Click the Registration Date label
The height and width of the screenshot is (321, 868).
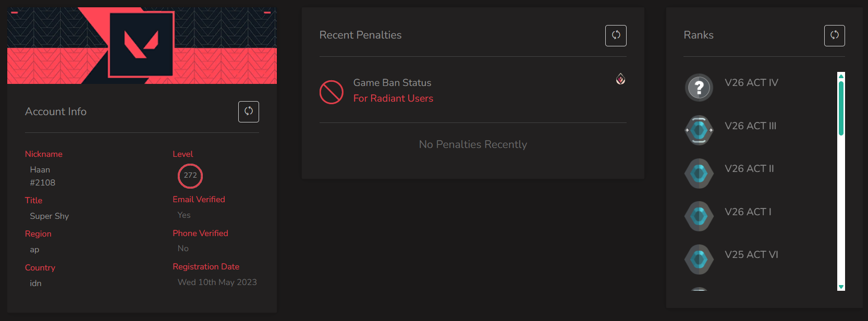206,267
